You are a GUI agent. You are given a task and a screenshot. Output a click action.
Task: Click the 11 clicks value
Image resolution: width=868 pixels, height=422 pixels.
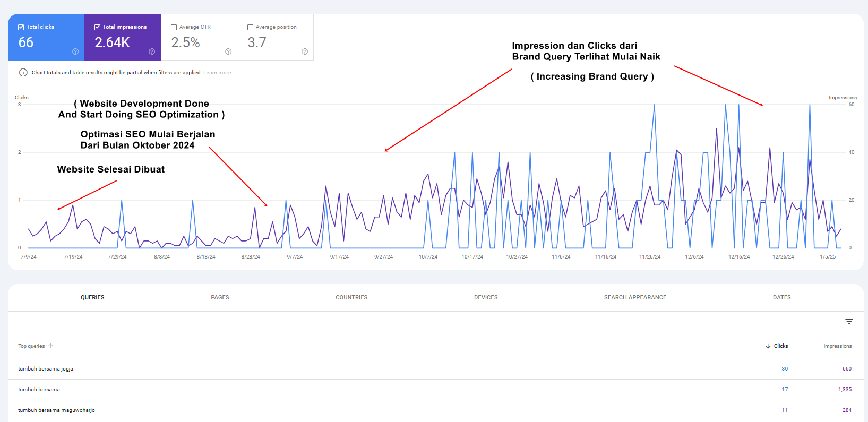point(785,410)
